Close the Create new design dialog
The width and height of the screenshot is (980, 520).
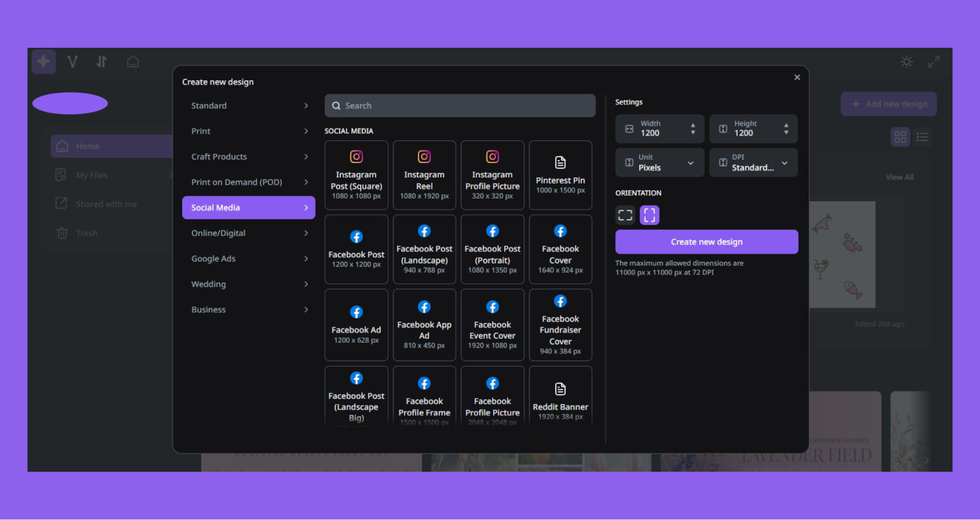(797, 77)
